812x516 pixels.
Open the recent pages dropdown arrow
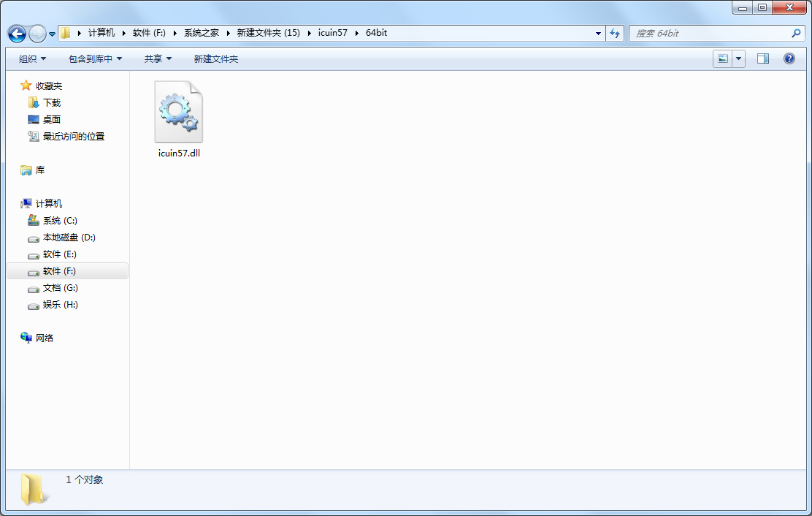pos(52,34)
